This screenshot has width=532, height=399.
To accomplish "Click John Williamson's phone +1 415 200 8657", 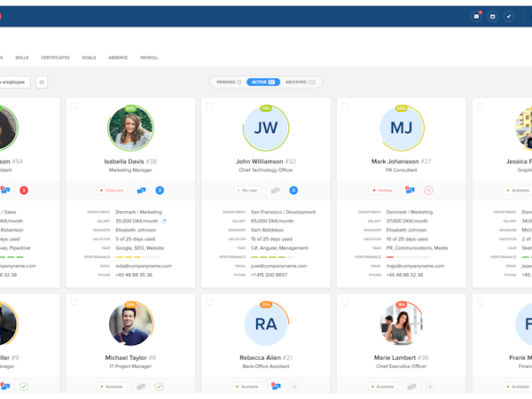I will point(269,275).
